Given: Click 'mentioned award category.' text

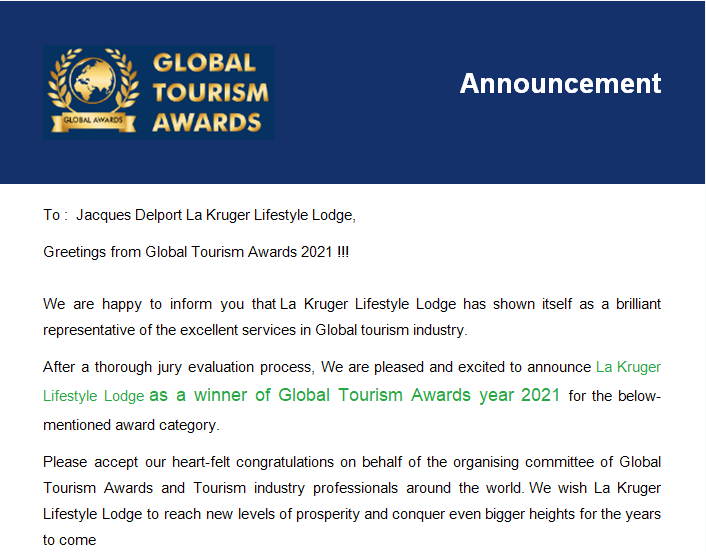Looking at the screenshot, I should click(131, 425).
